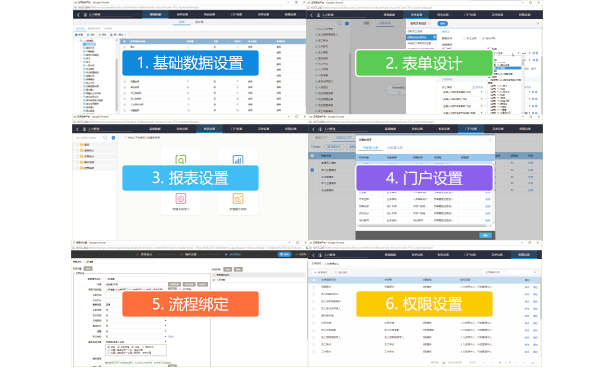Open the green magnifier report card icon
The image size is (600, 368).
point(181,159)
